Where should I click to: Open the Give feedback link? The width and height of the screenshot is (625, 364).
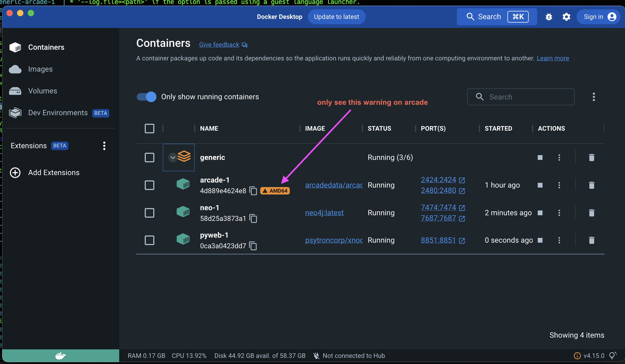pos(219,44)
